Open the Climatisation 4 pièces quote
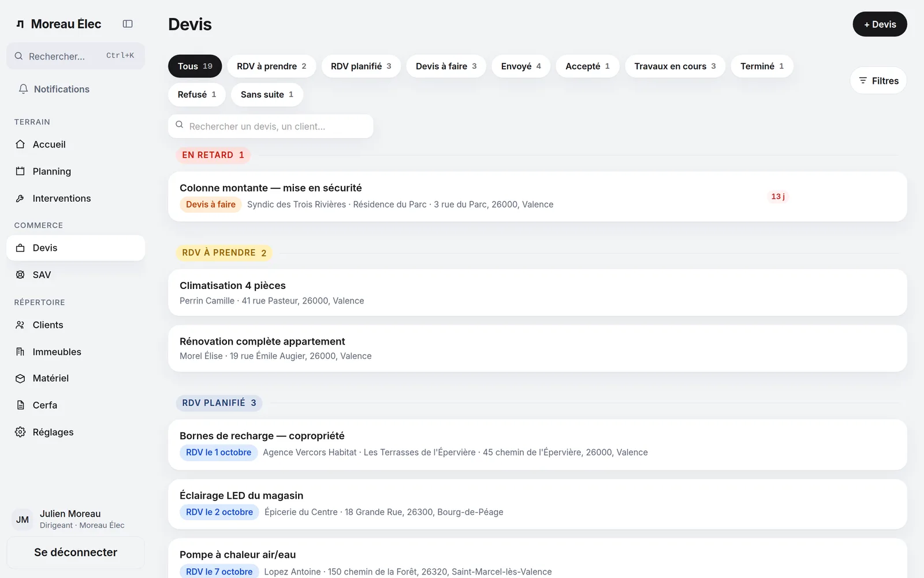The height and width of the screenshot is (578, 924). point(538,292)
